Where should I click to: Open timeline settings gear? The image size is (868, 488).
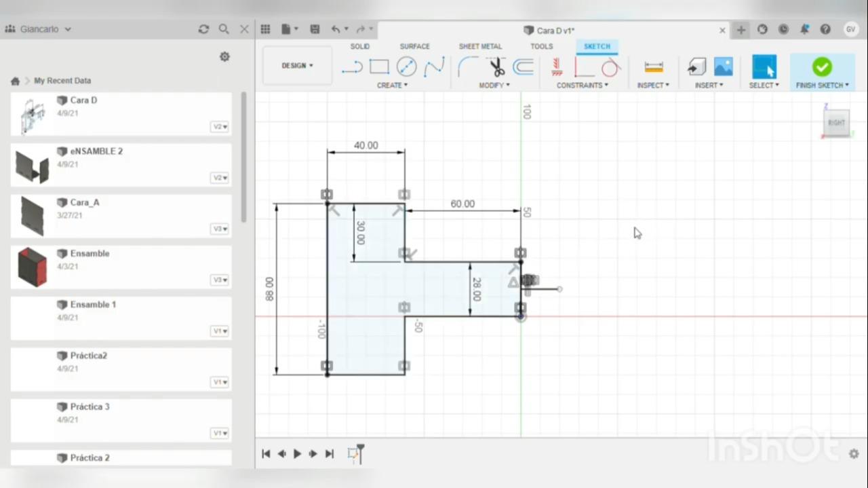click(854, 454)
